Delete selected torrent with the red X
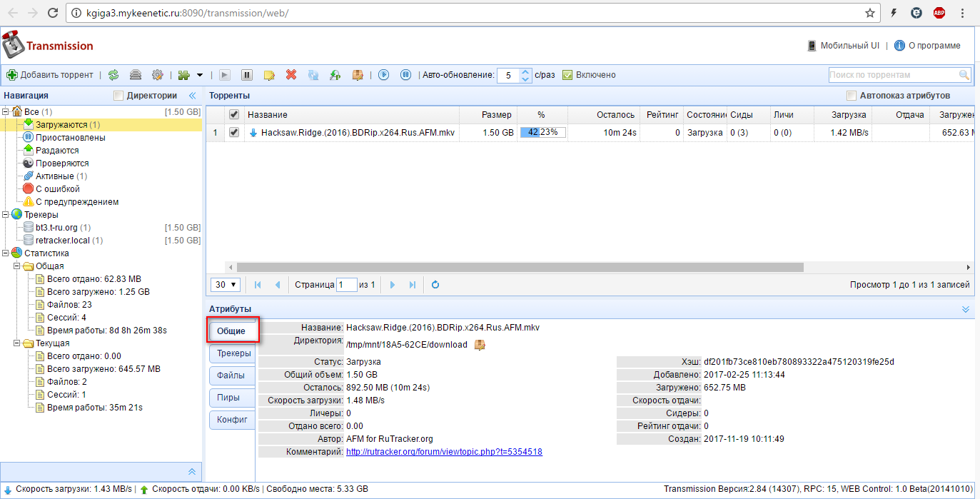 [291, 75]
